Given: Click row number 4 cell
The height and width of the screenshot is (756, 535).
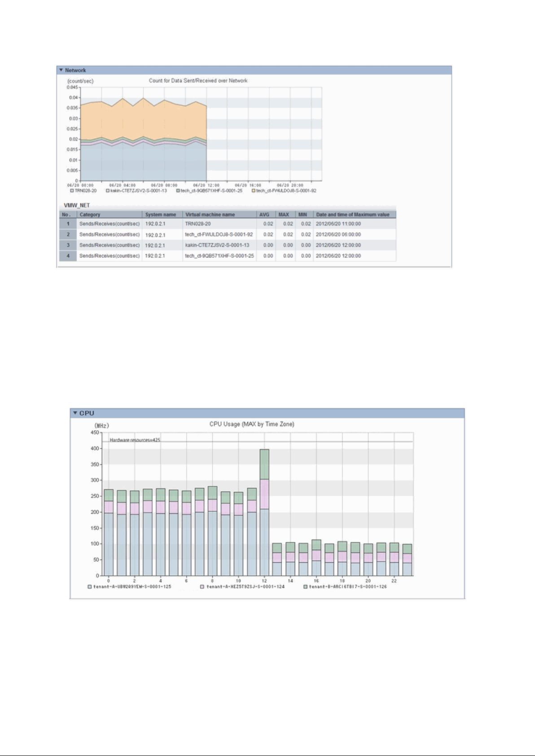Looking at the screenshot, I should pos(68,256).
